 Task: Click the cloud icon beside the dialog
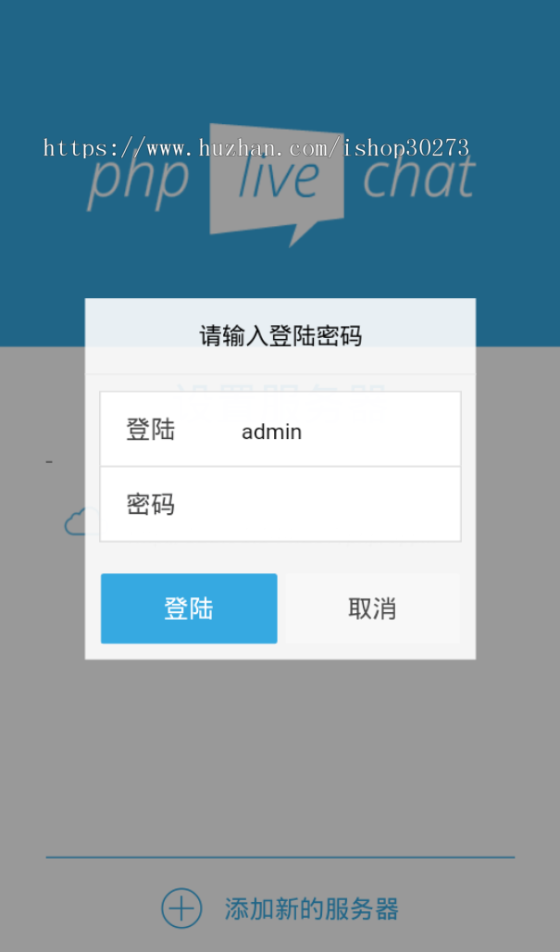tap(75, 522)
